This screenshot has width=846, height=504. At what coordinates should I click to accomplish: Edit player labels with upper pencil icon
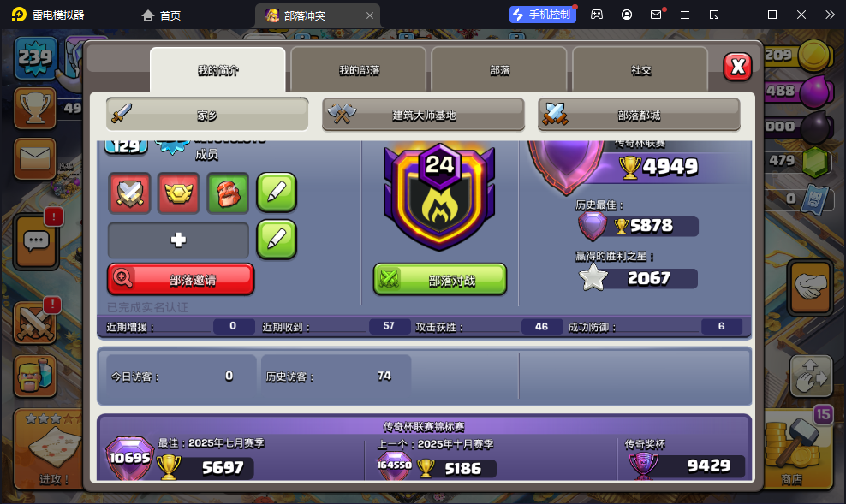[x=277, y=193]
